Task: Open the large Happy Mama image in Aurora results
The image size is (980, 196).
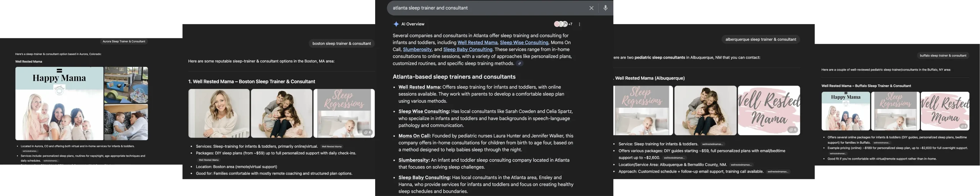Action: pyautogui.click(x=59, y=104)
